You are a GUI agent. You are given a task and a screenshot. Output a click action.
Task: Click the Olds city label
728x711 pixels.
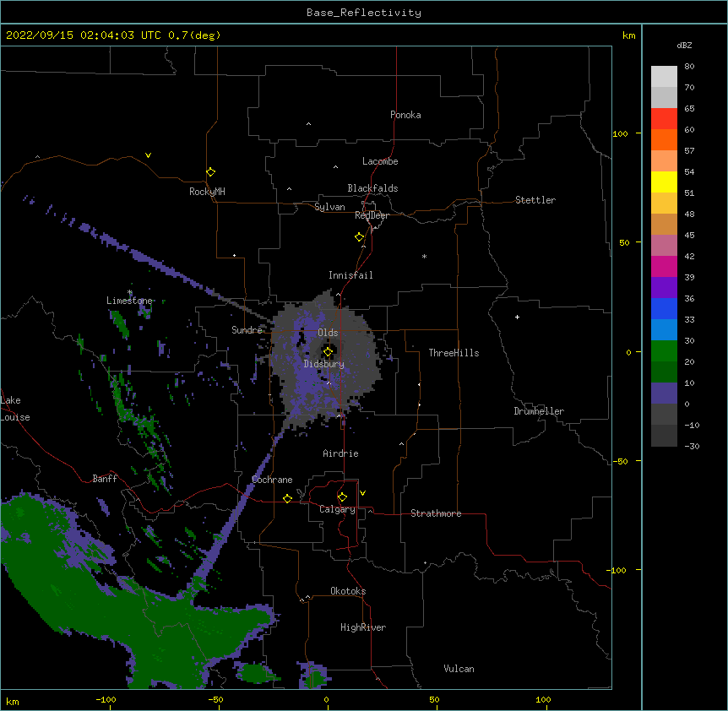328,333
